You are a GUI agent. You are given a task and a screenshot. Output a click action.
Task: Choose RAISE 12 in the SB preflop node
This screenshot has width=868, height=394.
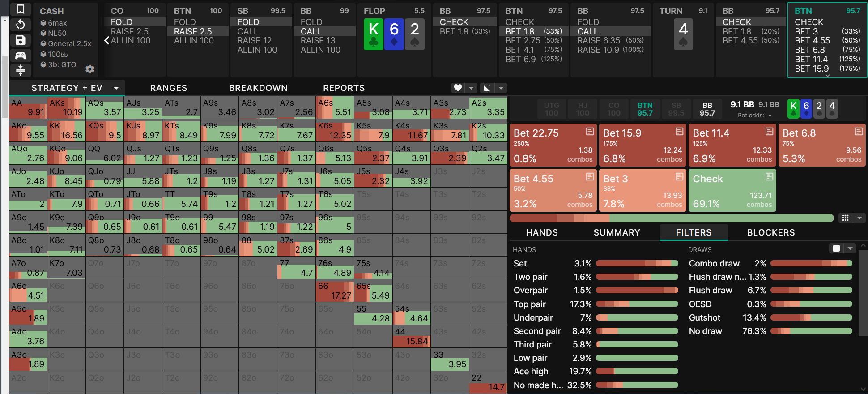point(261,41)
